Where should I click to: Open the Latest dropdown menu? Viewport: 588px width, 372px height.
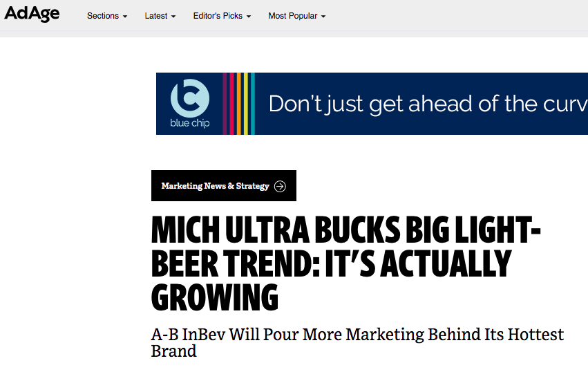click(160, 16)
